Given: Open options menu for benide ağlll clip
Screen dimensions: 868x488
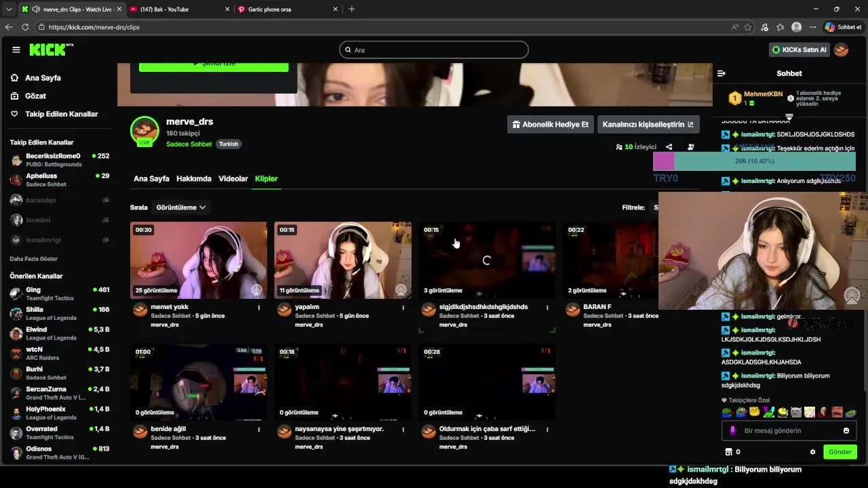Looking at the screenshot, I should [259, 430].
